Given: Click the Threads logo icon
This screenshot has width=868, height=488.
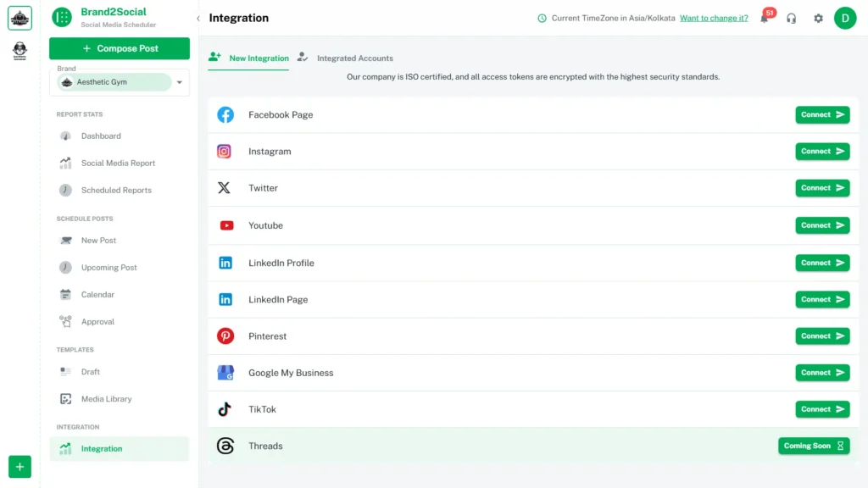Looking at the screenshot, I should pos(225,446).
